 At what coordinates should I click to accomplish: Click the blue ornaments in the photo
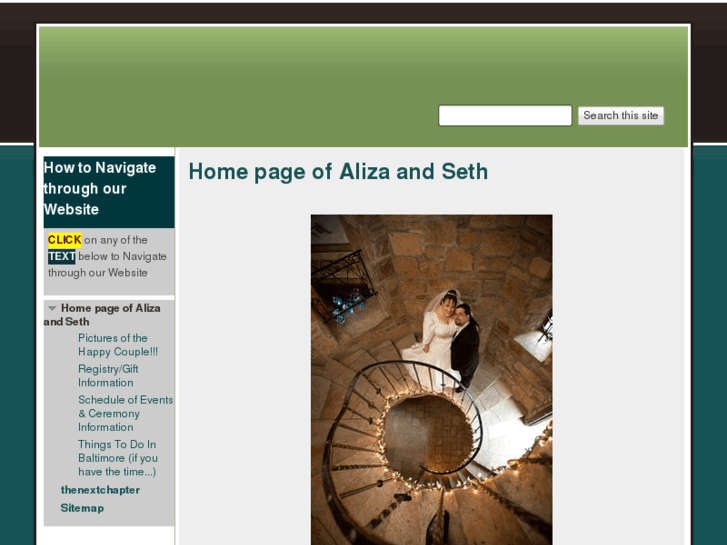[x=348, y=305]
